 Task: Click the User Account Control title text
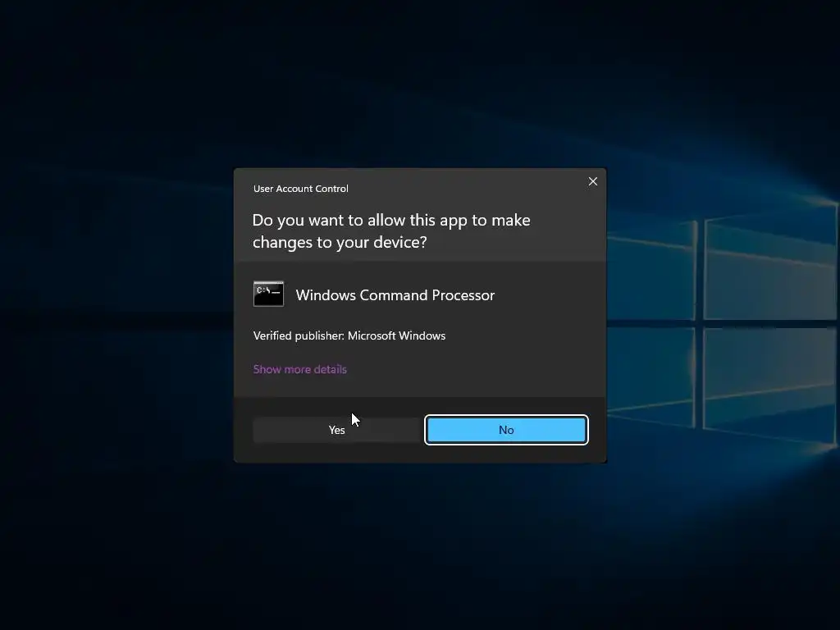(x=300, y=189)
